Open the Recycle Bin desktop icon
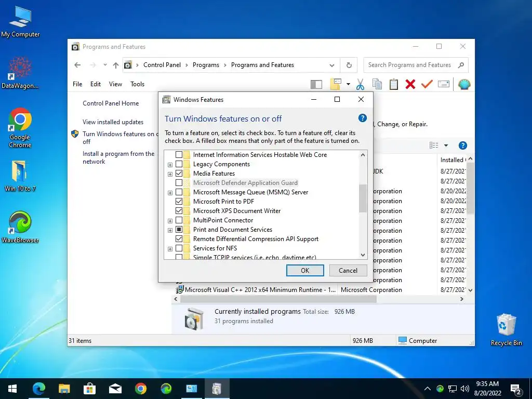 pos(506,330)
